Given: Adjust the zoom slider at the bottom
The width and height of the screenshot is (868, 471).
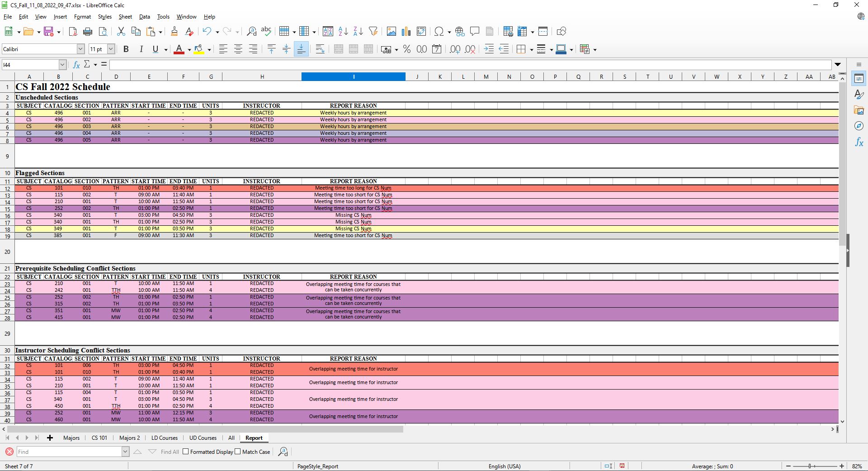Looking at the screenshot, I should tap(809, 466).
